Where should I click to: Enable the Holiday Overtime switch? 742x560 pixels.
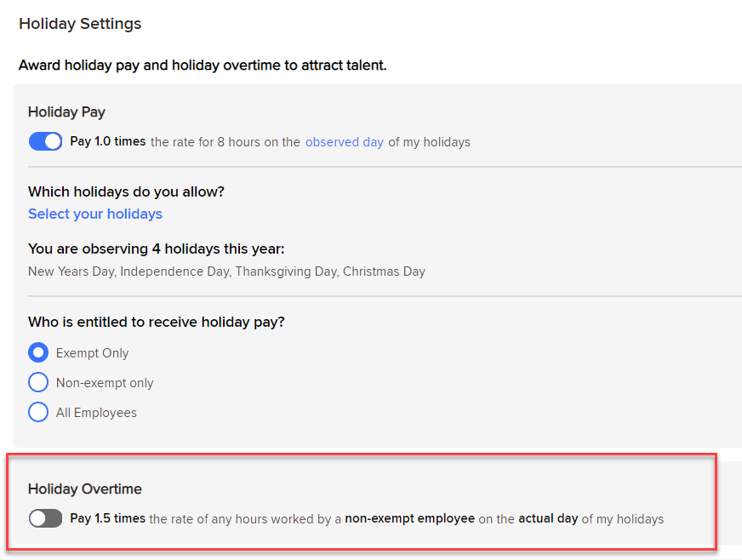click(x=45, y=518)
